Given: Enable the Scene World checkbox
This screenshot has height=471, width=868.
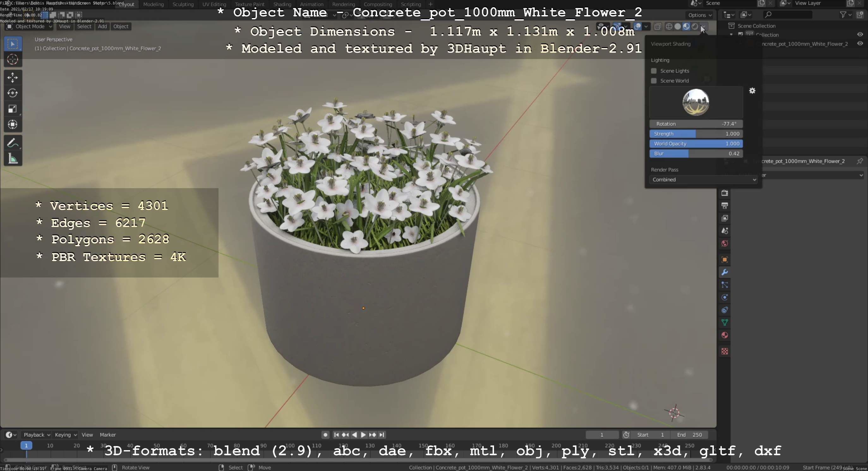Looking at the screenshot, I should point(654,81).
